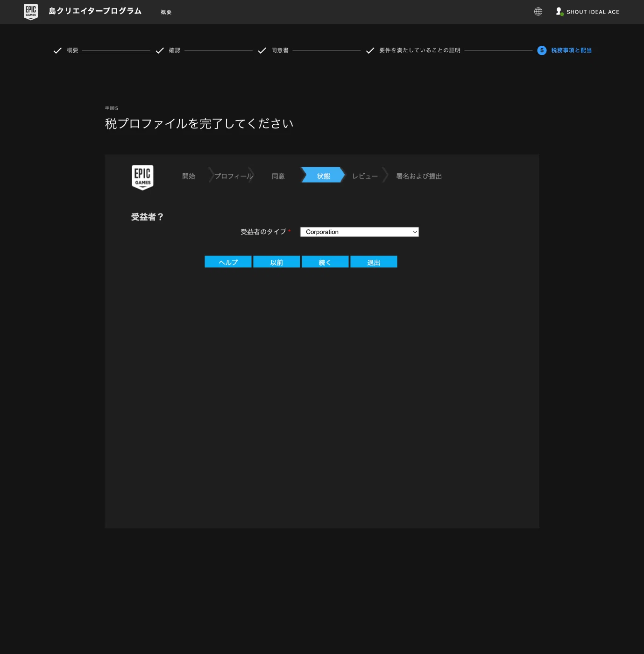Screen dimensions: 644x654
Task: Select the 開始 wizard stage
Action: (x=189, y=176)
